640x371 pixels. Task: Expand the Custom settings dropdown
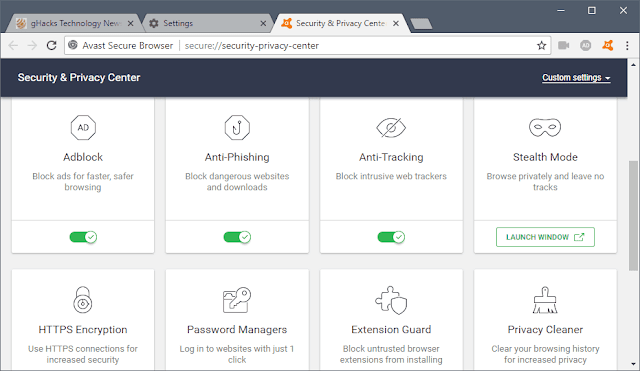576,78
